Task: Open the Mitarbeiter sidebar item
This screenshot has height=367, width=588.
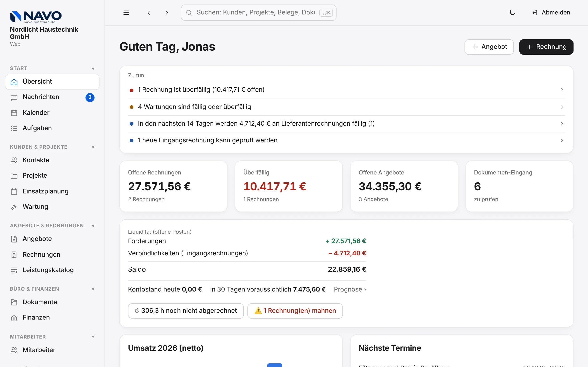Action: 52,350
